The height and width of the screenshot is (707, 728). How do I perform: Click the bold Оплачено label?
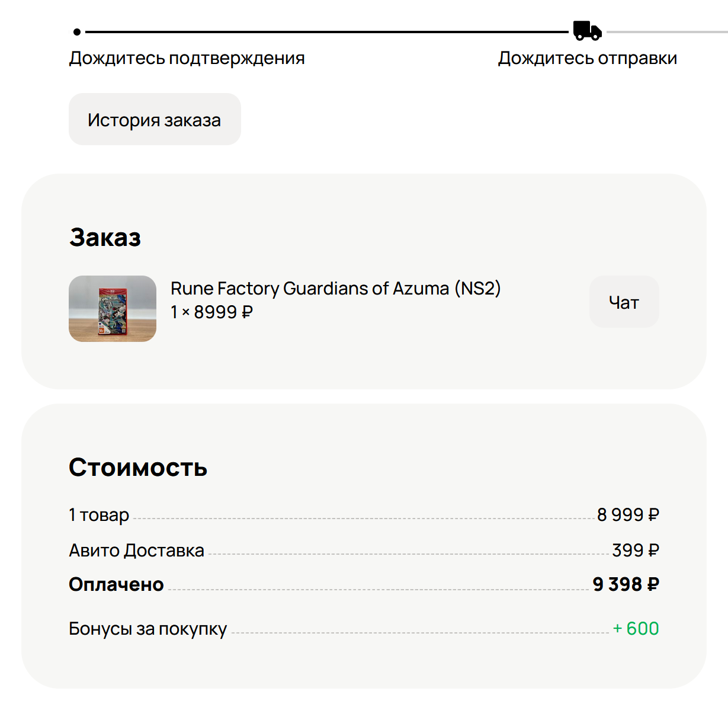tap(116, 584)
